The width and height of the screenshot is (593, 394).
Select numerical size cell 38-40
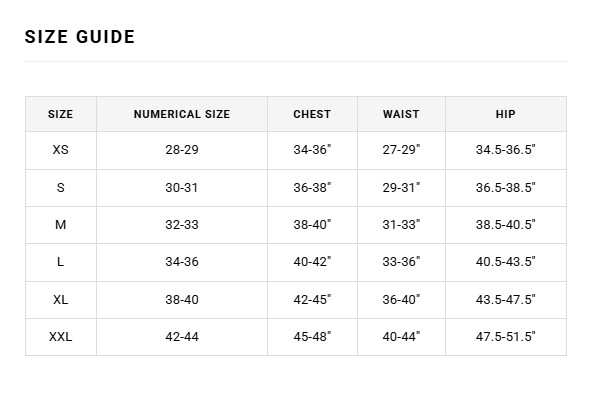[182, 299]
